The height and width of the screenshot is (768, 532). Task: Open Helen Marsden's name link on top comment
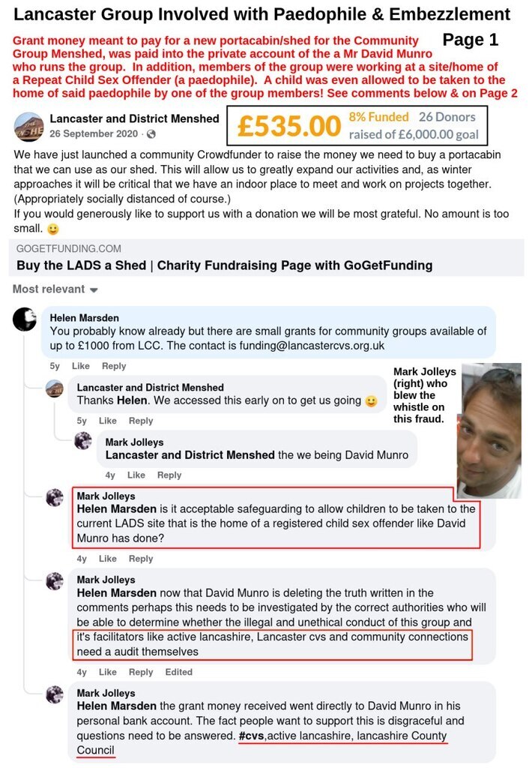pos(85,318)
